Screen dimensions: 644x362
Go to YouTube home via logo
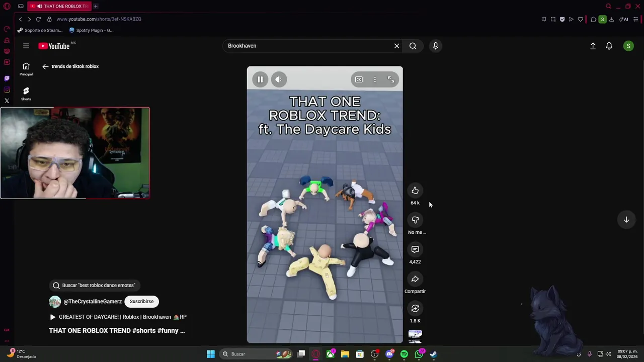click(x=54, y=46)
